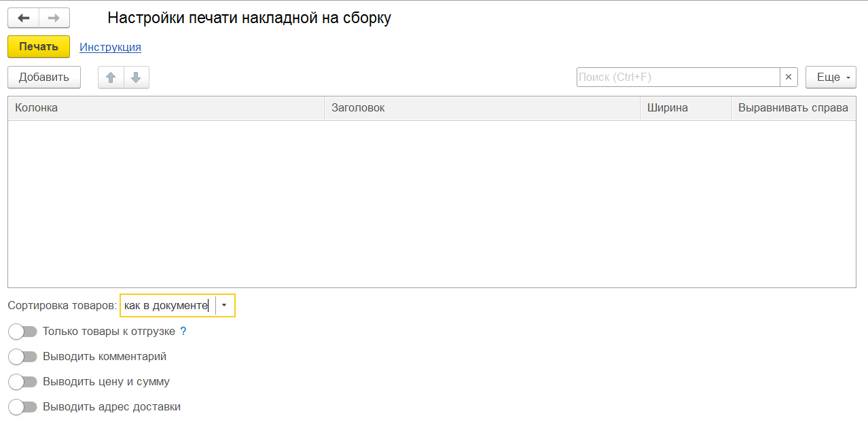This screenshot has width=868, height=424.
Task: Click the 'Настройки печати накладной на сборку' title
Action: pos(249,18)
